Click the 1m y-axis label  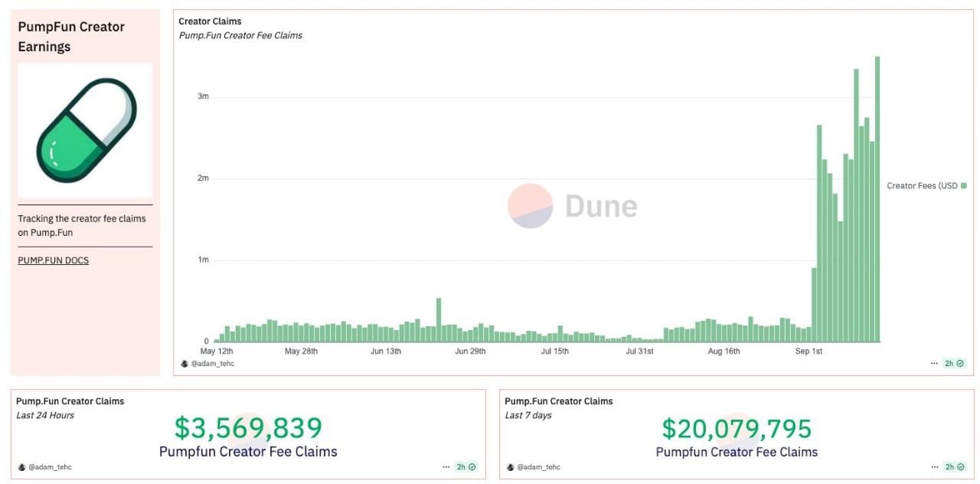(x=203, y=260)
